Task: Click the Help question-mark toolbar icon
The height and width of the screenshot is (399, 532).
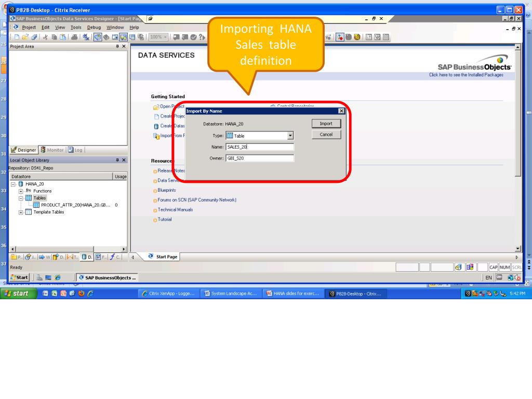Action: point(202,37)
